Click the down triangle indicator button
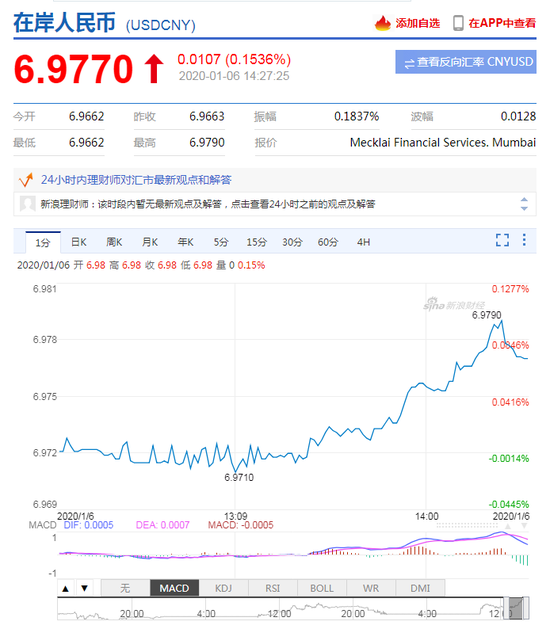The width and height of the screenshot is (550, 629). point(84,588)
